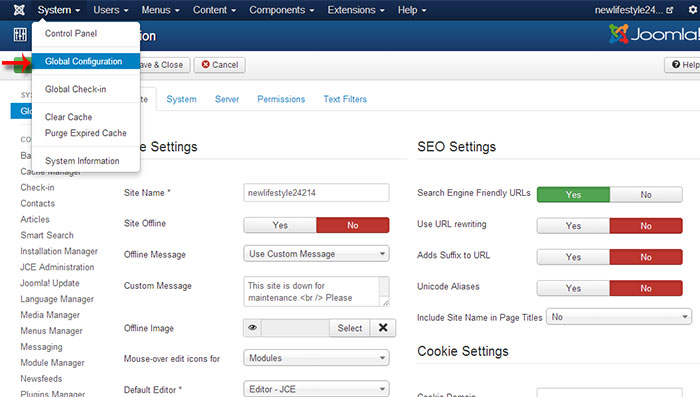Click the Joomla! brand logo at right

(654, 34)
